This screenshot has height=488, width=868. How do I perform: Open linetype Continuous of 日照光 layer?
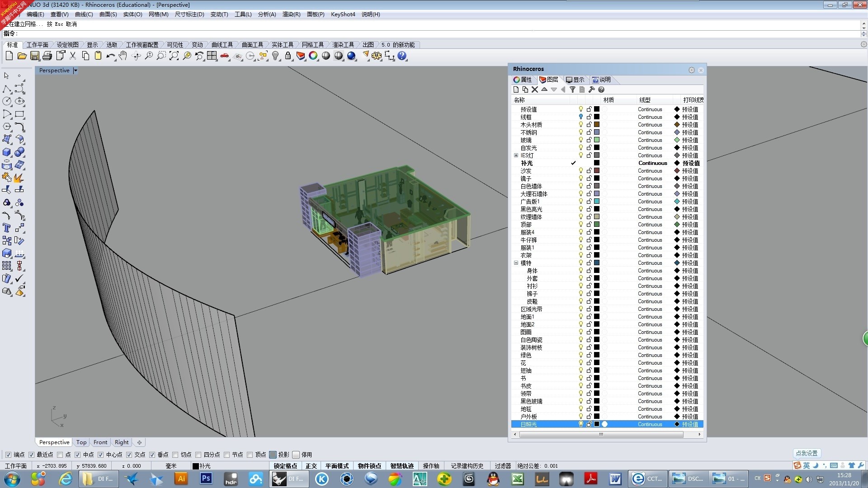[650, 424]
